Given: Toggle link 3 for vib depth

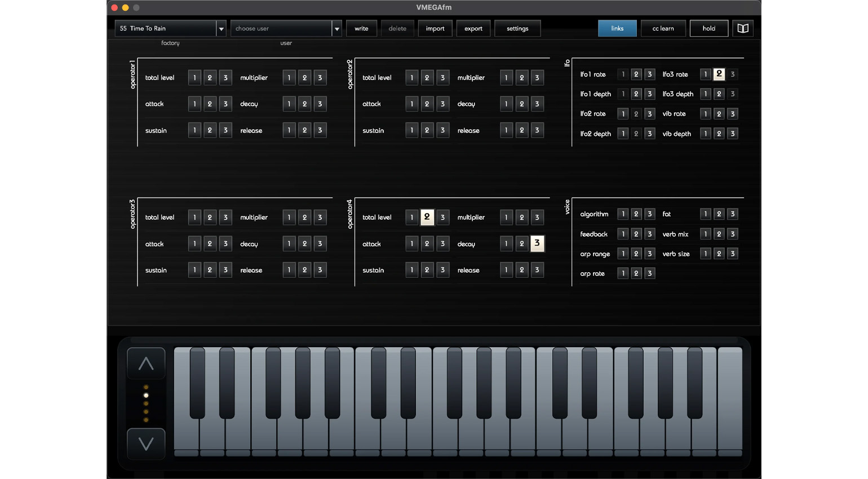Looking at the screenshot, I should point(732,134).
